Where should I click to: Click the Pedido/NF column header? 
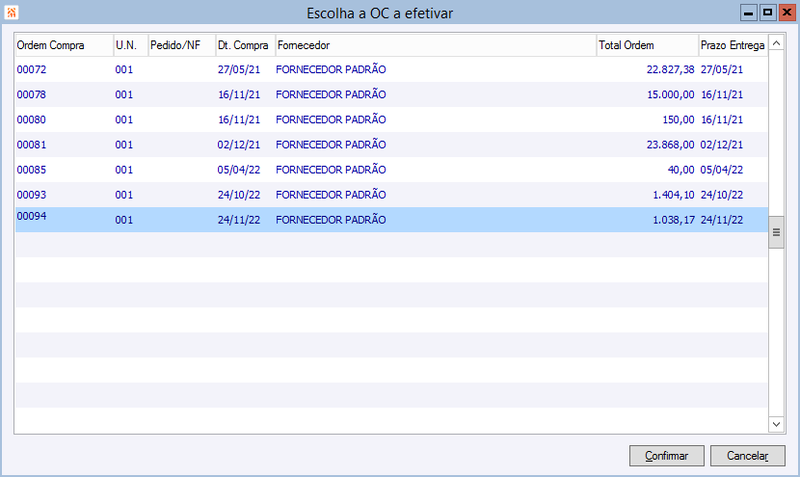[182, 45]
